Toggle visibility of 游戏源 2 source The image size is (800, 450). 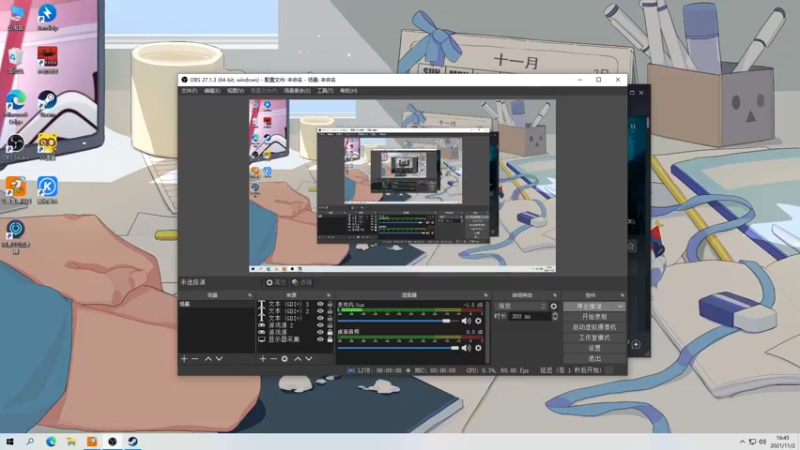[320, 325]
